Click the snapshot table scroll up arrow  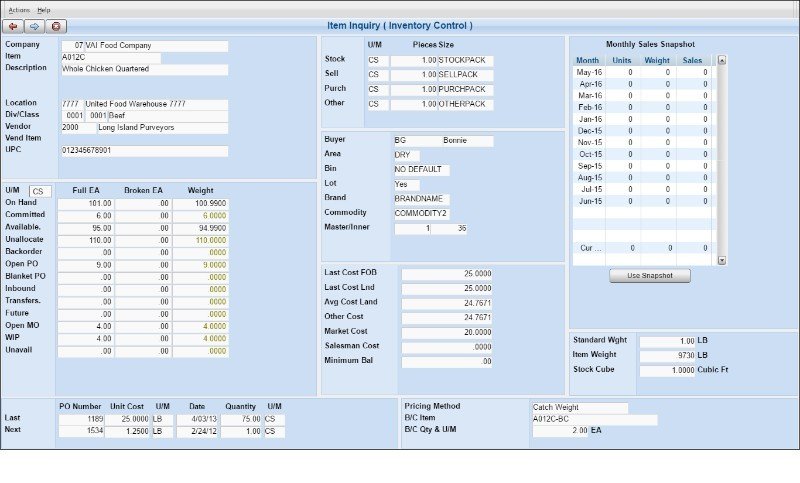tap(722, 60)
